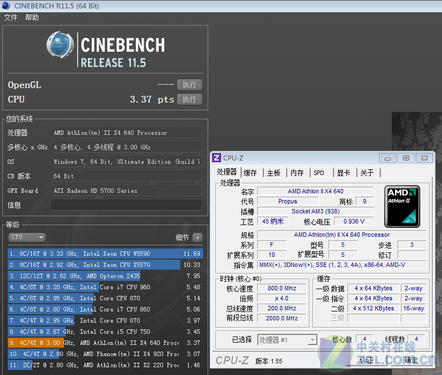Select ranking row Athlon II X2 220
The height and width of the screenshot is (375, 442).
[105, 365]
